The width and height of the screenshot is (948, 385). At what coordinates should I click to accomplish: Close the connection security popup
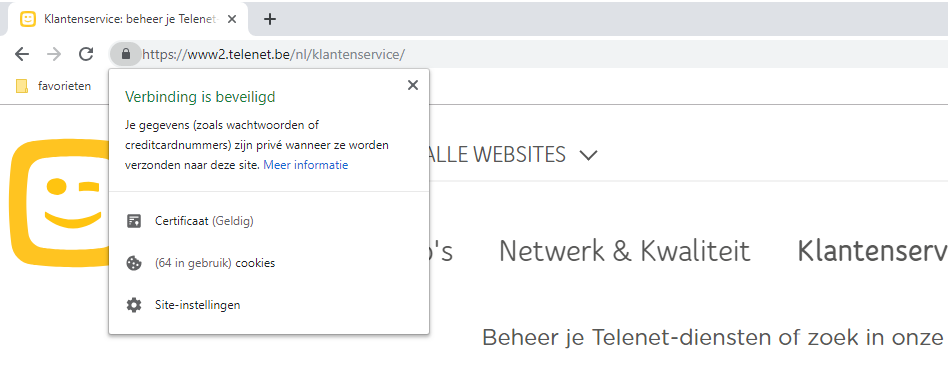(x=413, y=85)
